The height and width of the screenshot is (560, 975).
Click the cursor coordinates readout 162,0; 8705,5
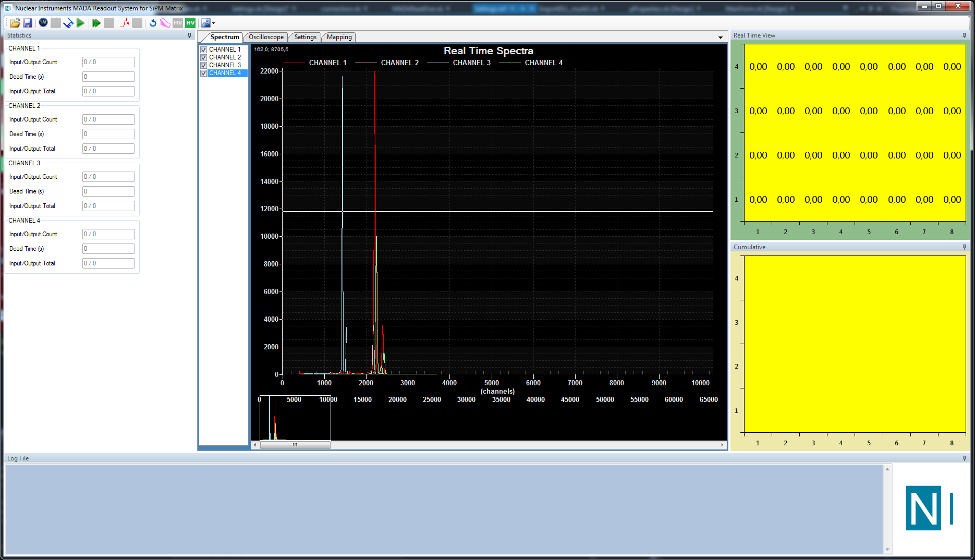[x=271, y=50]
